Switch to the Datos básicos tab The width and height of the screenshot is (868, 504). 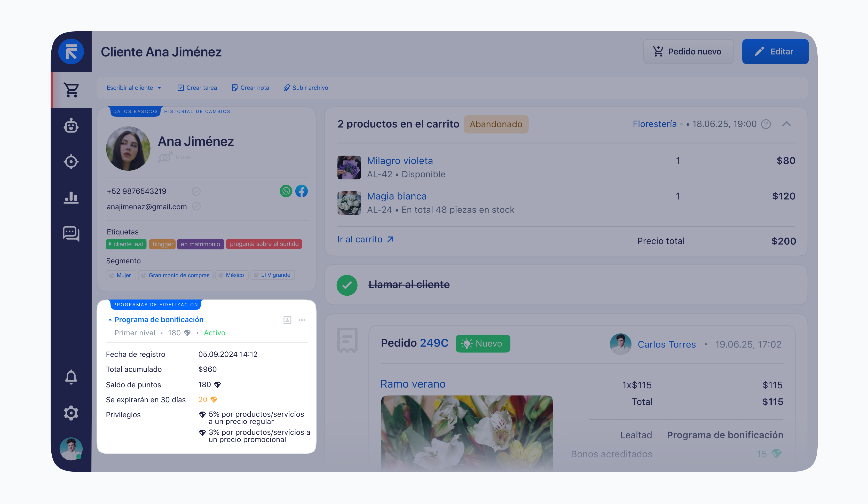(135, 111)
